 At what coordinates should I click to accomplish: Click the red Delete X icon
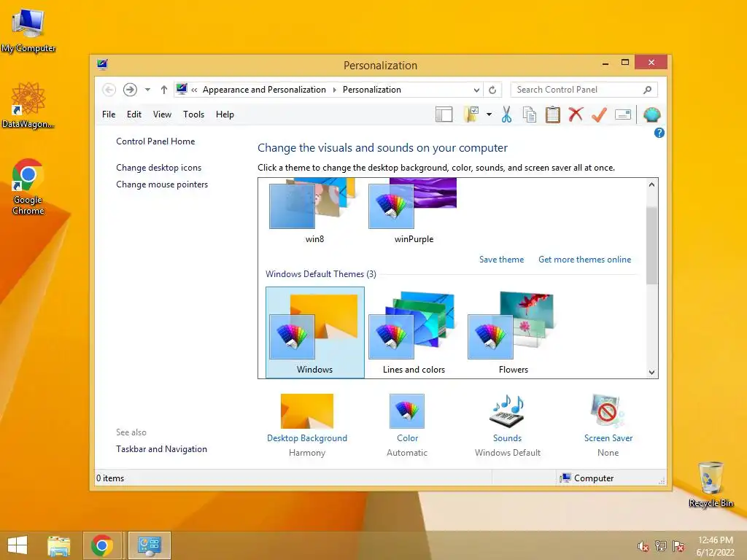(576, 114)
